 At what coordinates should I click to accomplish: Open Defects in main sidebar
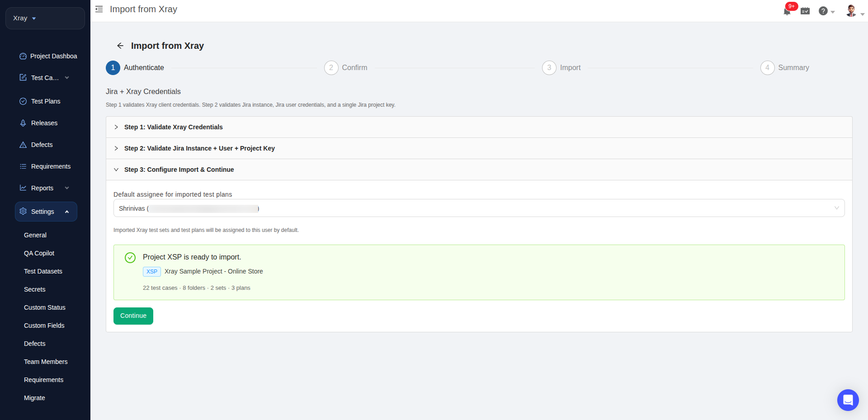[42, 145]
